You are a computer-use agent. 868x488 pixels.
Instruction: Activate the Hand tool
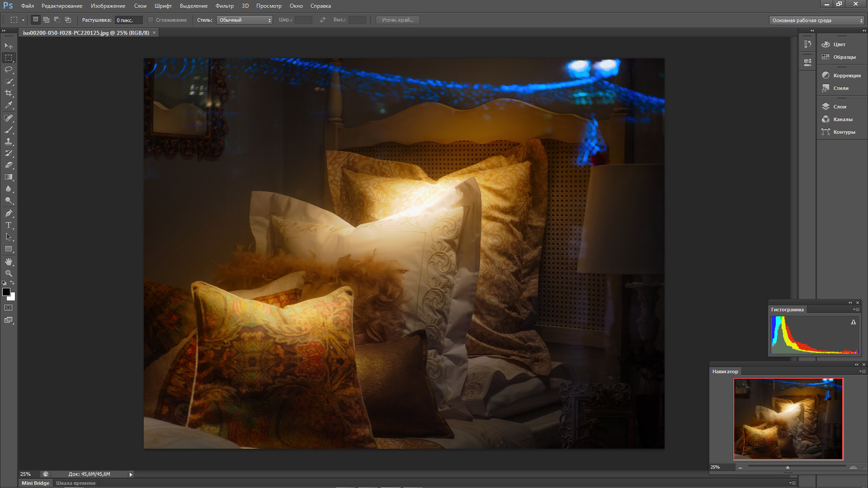click(9, 262)
